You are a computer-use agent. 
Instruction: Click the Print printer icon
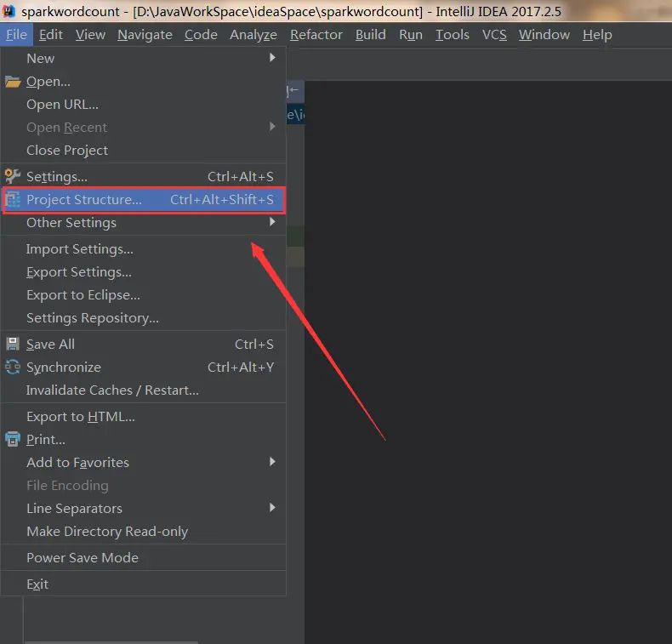point(13,439)
